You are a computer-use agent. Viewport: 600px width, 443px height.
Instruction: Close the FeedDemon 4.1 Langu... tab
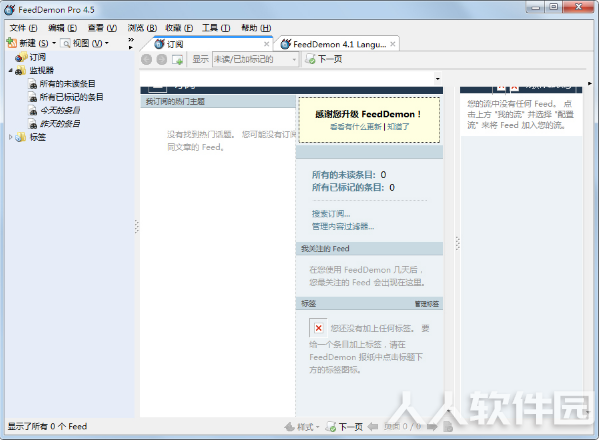click(x=393, y=44)
